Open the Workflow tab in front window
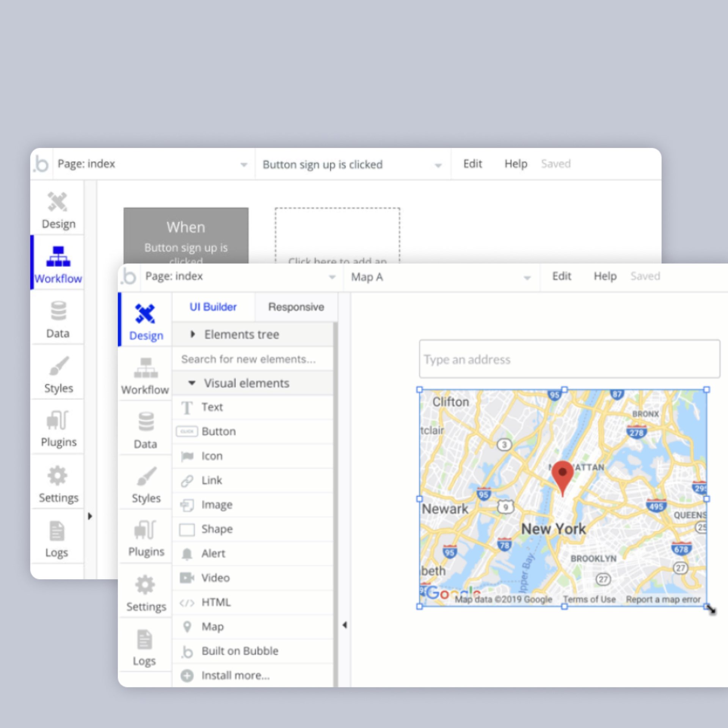 tap(145, 376)
